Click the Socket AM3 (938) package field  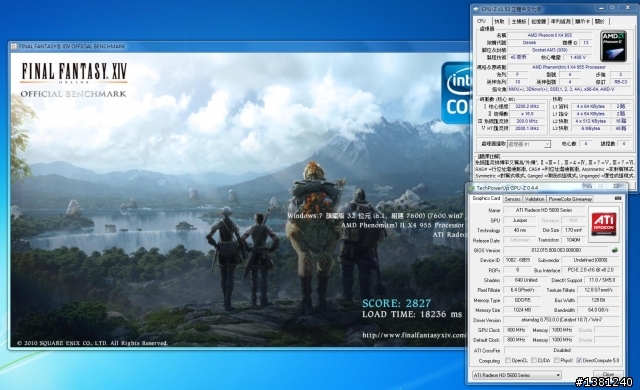point(549,50)
